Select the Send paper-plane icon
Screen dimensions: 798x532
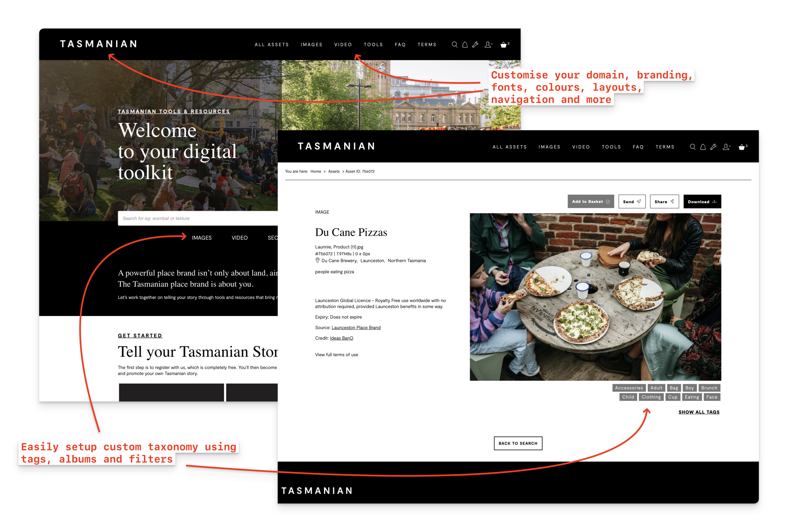click(639, 201)
